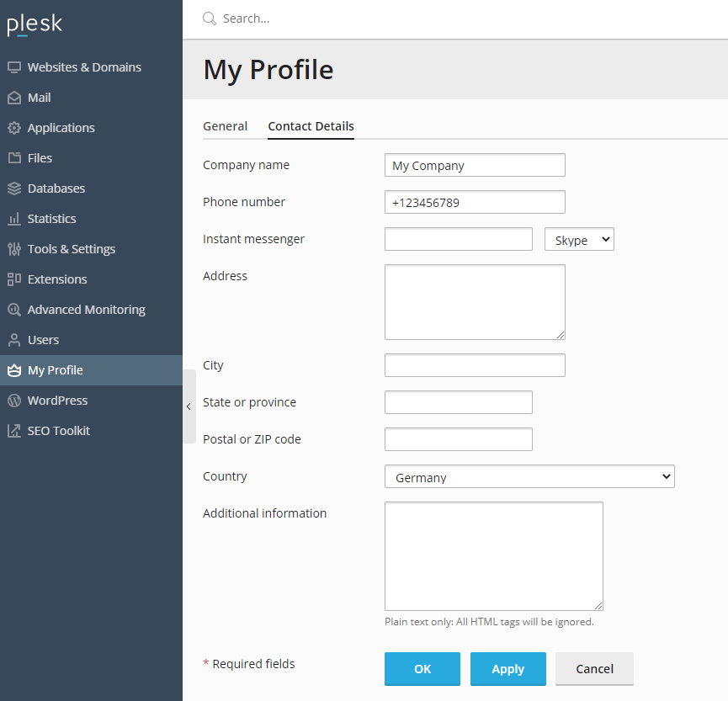This screenshot has width=728, height=701.
Task: Click the Statistics bar chart icon
Action: click(x=14, y=219)
